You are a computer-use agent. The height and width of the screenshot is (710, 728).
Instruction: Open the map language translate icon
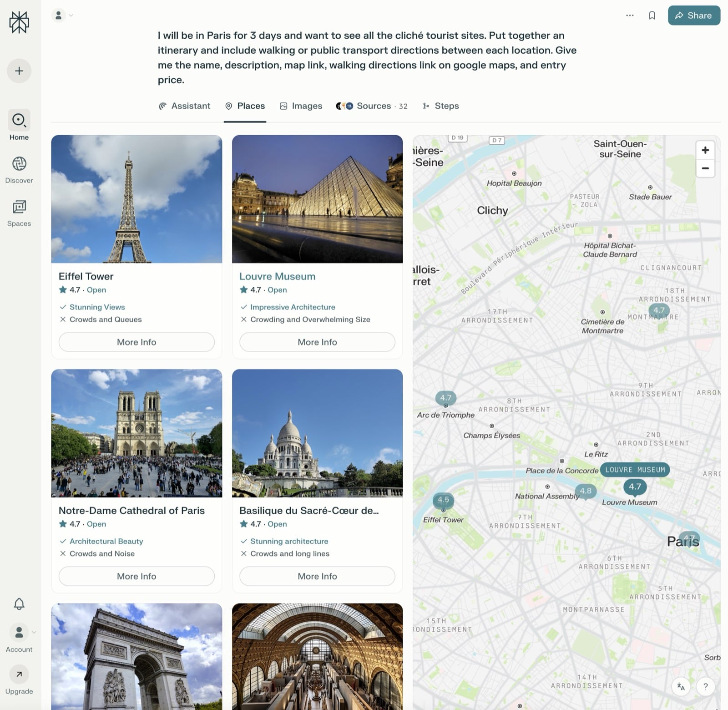pos(681,686)
